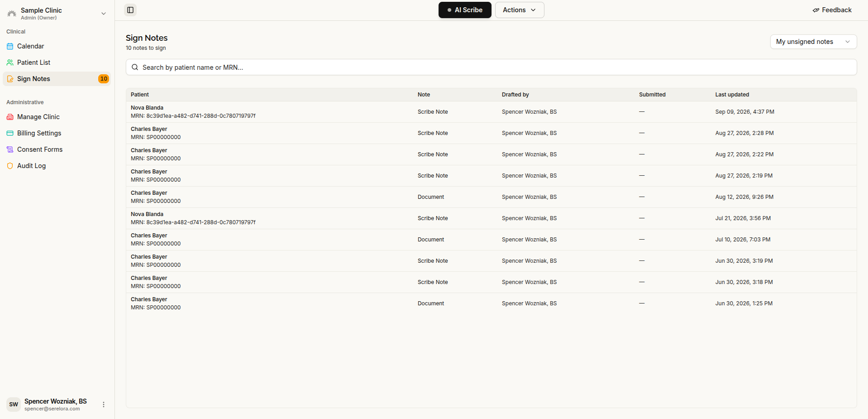Screen dimensions: 868x419
Task: Click the Feedback link
Action: point(832,10)
